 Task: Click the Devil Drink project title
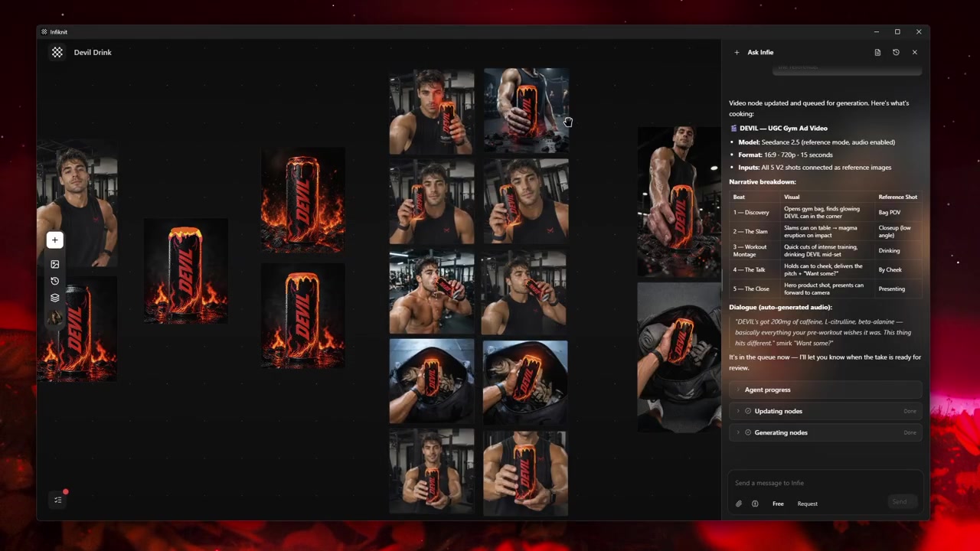[x=93, y=52]
